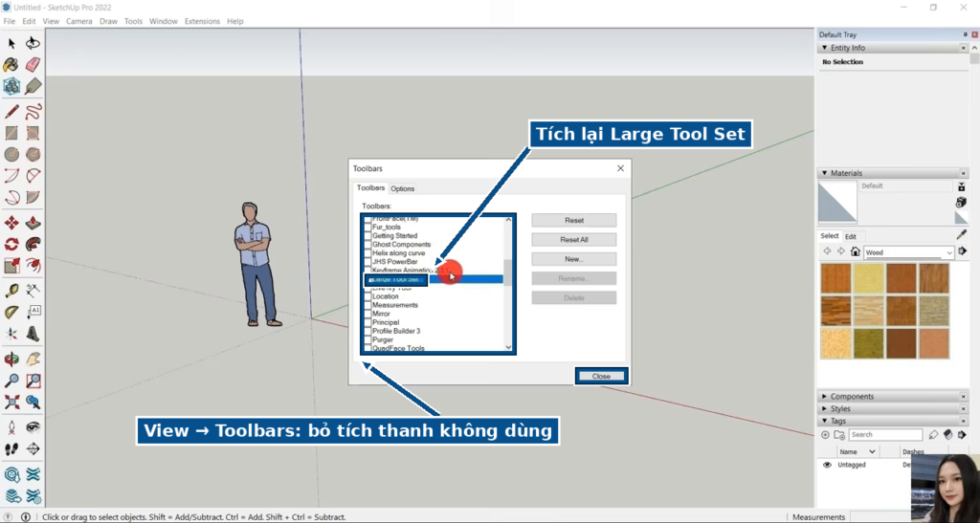Choose the Zoom magnifier tool
This screenshot has height=523, width=980.
[x=11, y=381]
